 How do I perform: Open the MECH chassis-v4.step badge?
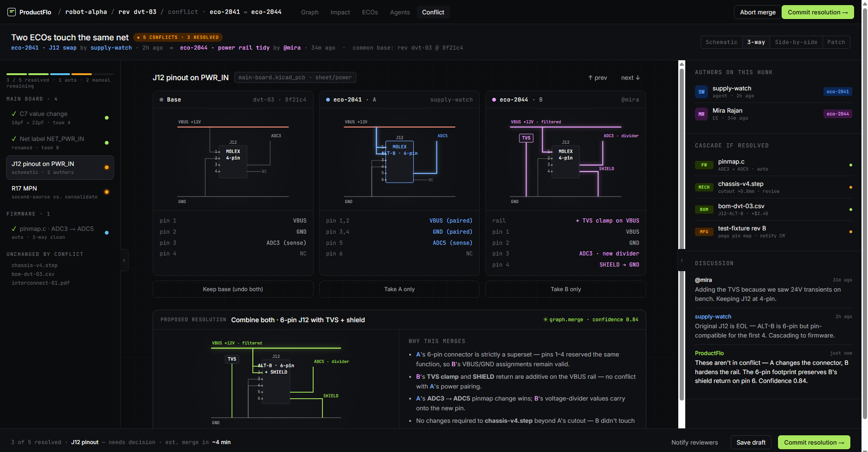click(704, 187)
